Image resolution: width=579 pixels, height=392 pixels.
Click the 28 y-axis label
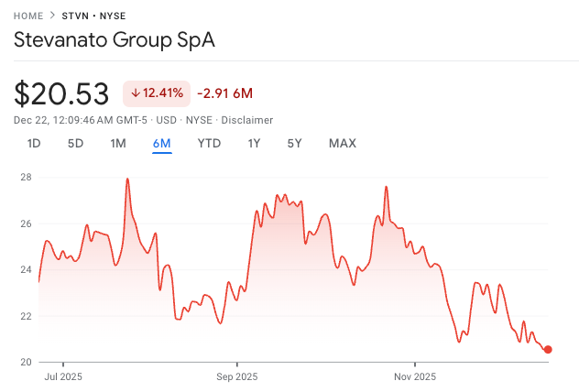[26, 177]
